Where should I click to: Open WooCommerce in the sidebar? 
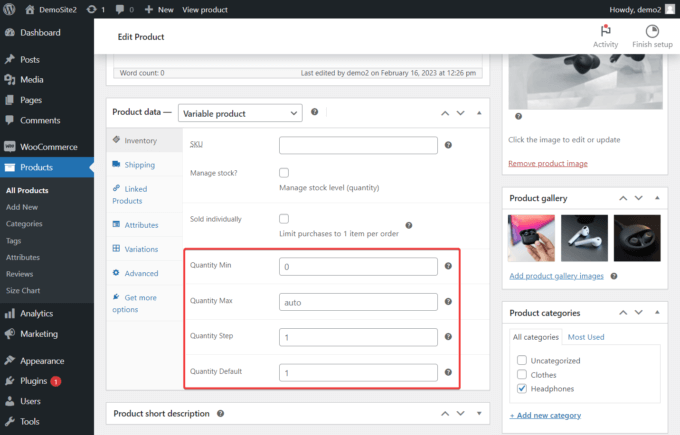coord(47,147)
